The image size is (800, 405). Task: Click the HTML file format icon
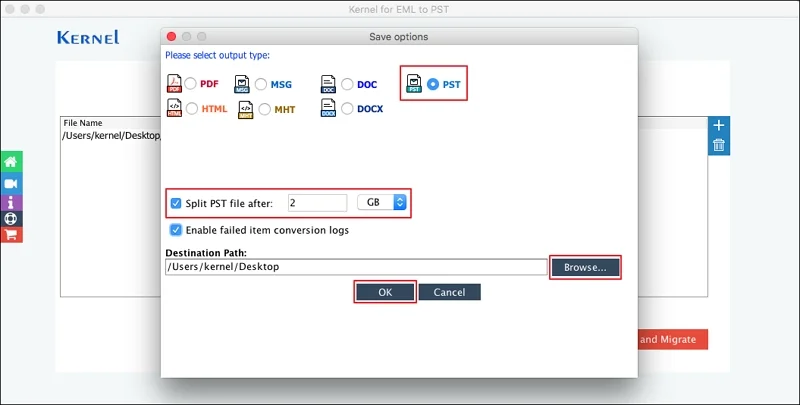[x=174, y=108]
